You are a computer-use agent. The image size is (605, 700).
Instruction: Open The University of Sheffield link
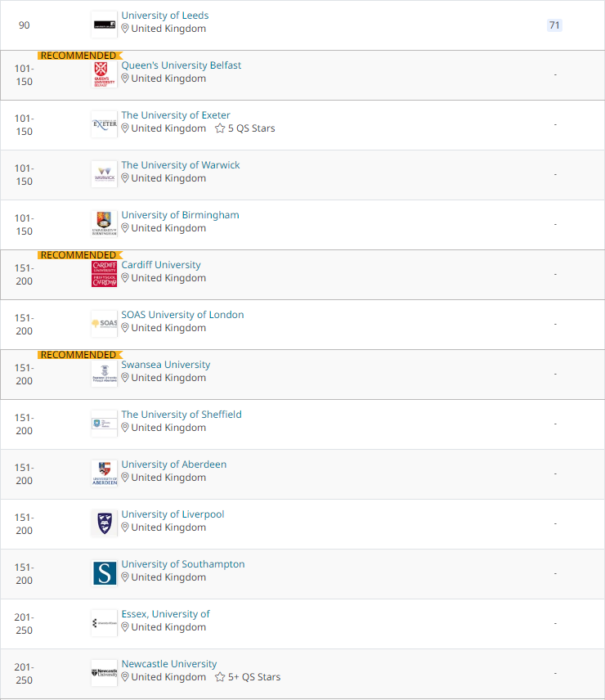(x=181, y=415)
